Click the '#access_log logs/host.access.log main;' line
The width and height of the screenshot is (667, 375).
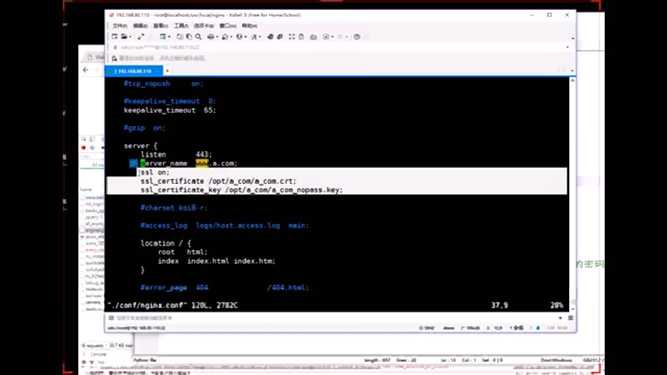coord(225,225)
